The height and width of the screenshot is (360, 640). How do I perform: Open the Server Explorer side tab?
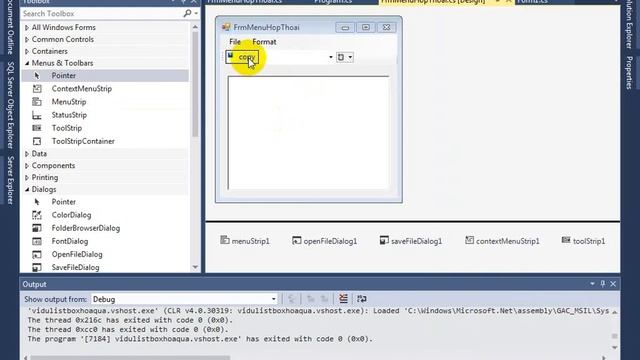pyautogui.click(x=11, y=180)
